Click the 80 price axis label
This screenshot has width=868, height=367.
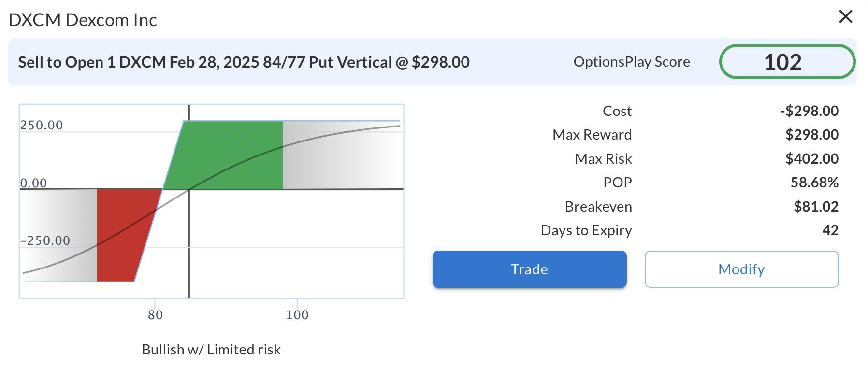pos(155,315)
